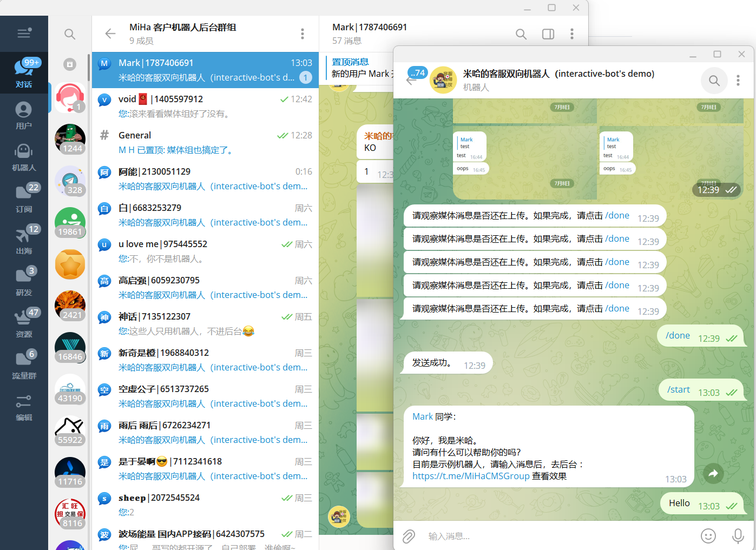Click the Mark mention link
The width and height of the screenshot is (756, 550).
[x=423, y=416]
